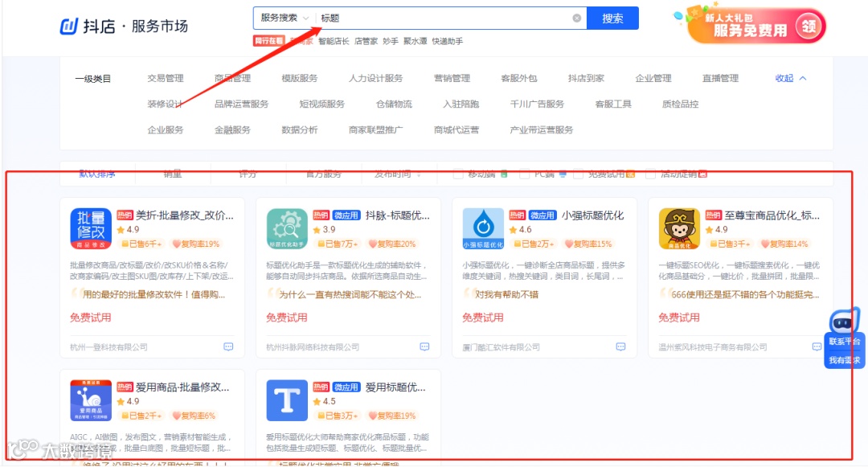Sort by 销量
This screenshot has width=868, height=467.
(x=172, y=174)
